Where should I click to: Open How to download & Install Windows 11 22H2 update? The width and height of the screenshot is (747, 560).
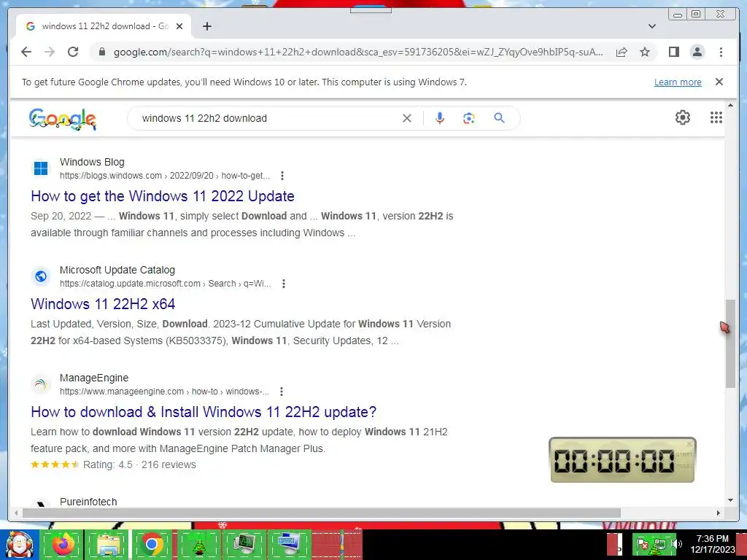point(204,412)
